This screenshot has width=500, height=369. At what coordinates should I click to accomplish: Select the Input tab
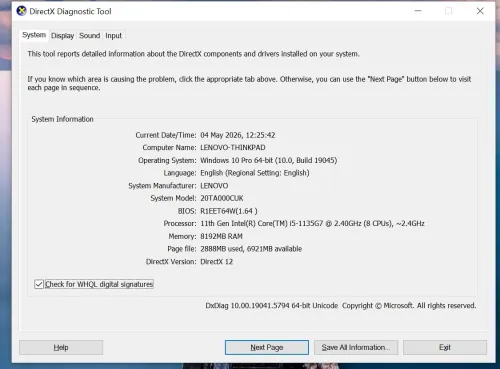pos(113,36)
